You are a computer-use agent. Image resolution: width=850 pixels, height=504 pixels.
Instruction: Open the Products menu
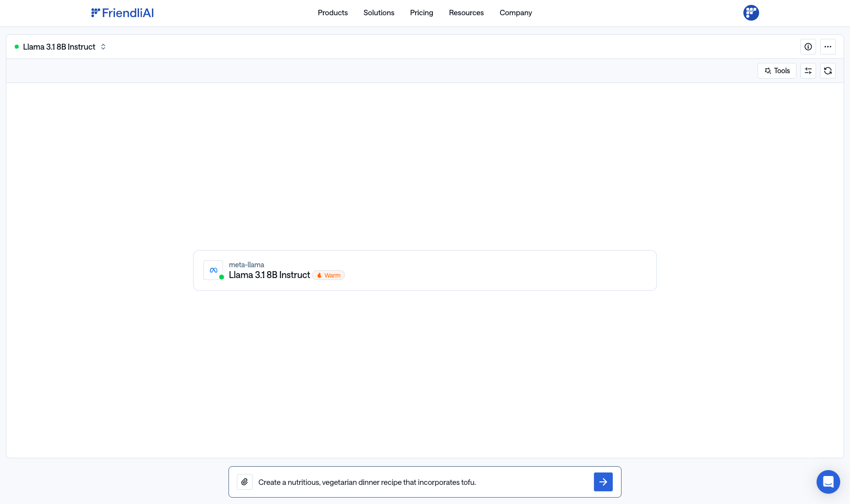tap(333, 13)
